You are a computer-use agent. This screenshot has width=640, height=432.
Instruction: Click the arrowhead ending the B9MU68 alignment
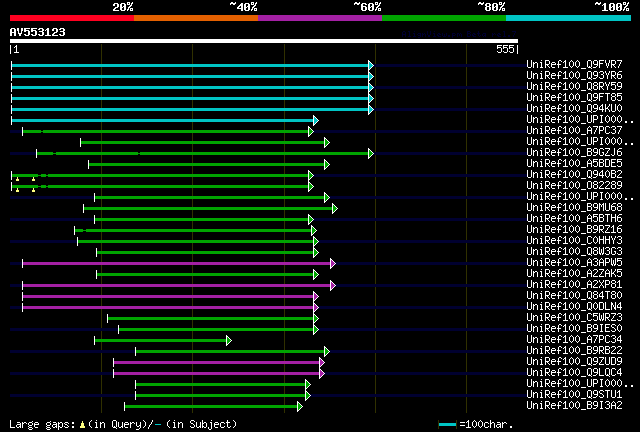(335, 209)
